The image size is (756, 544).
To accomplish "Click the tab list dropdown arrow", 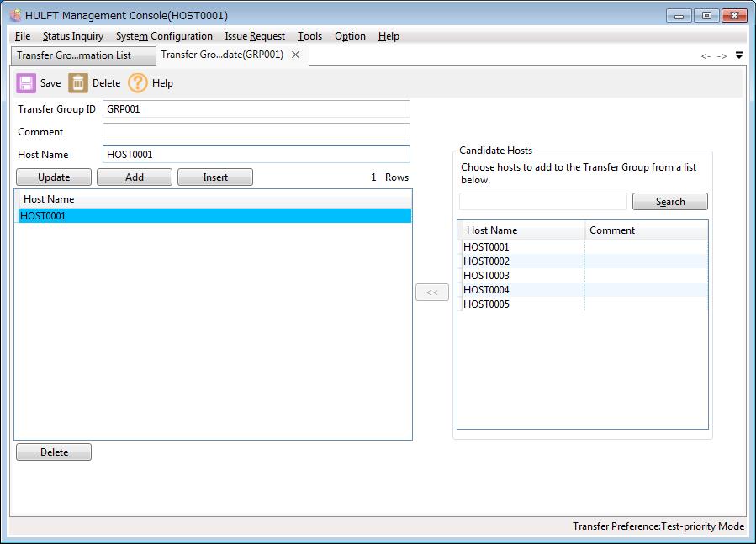I will pos(739,55).
